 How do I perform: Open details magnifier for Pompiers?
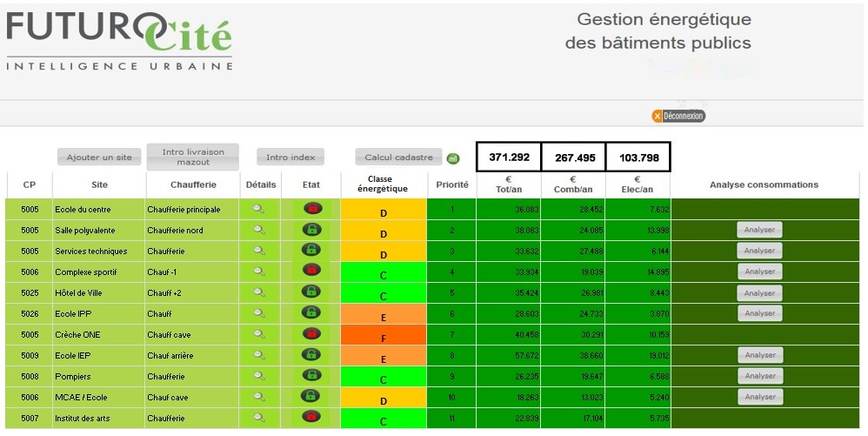click(258, 376)
